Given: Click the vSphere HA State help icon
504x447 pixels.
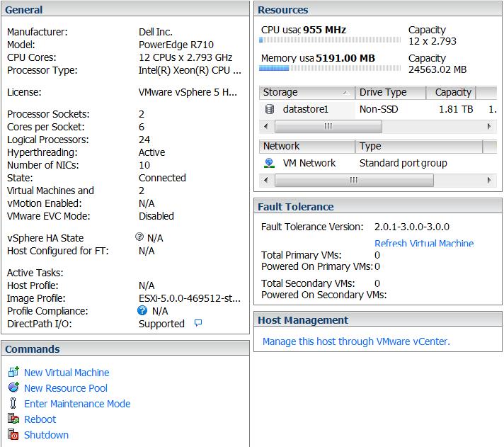Looking at the screenshot, I should pos(139,238).
